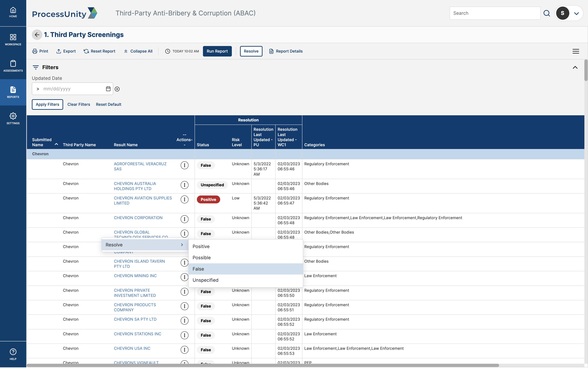Collapse All report groups
Screen dimensions: 588x368
click(x=138, y=51)
